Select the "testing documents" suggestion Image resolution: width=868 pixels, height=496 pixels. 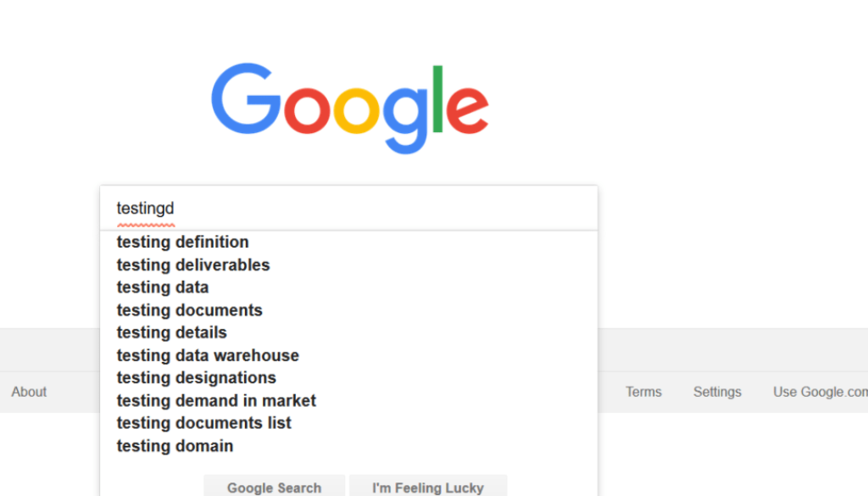189,310
